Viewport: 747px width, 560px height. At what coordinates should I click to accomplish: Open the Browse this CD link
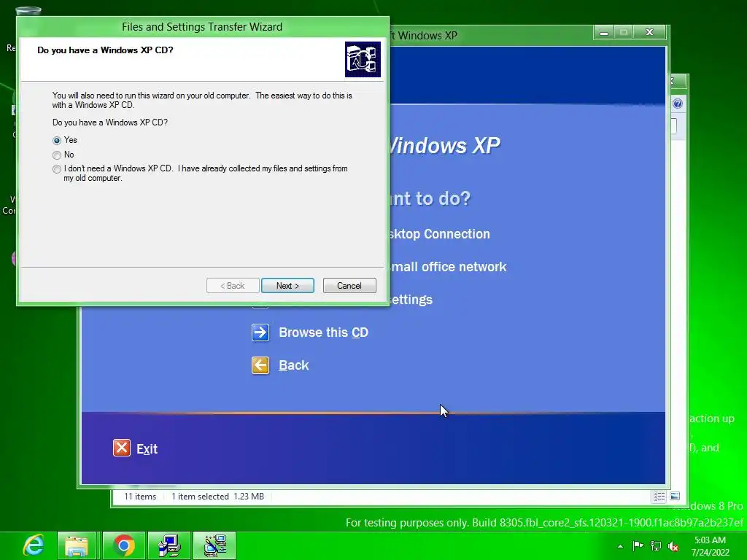point(323,332)
